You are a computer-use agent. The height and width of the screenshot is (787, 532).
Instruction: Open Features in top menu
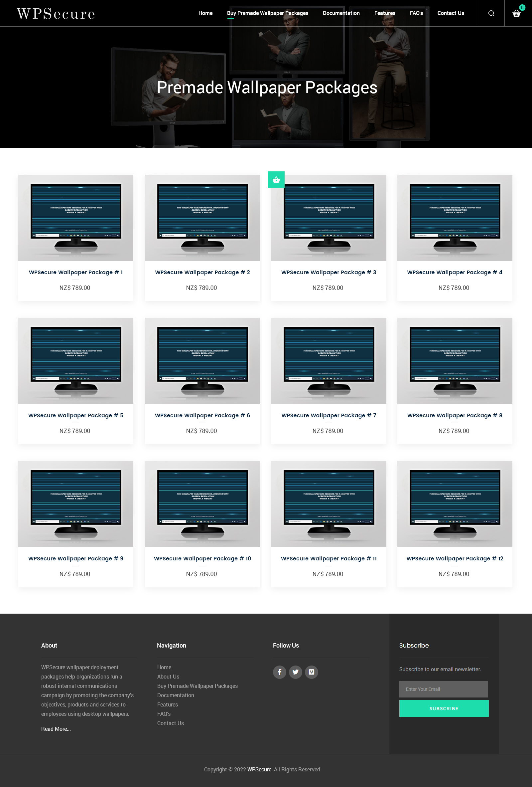385,13
